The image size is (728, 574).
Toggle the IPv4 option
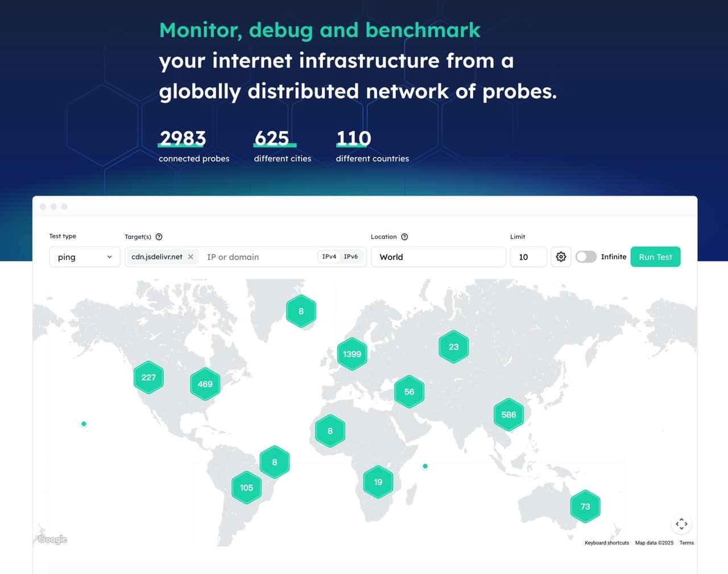tap(329, 257)
